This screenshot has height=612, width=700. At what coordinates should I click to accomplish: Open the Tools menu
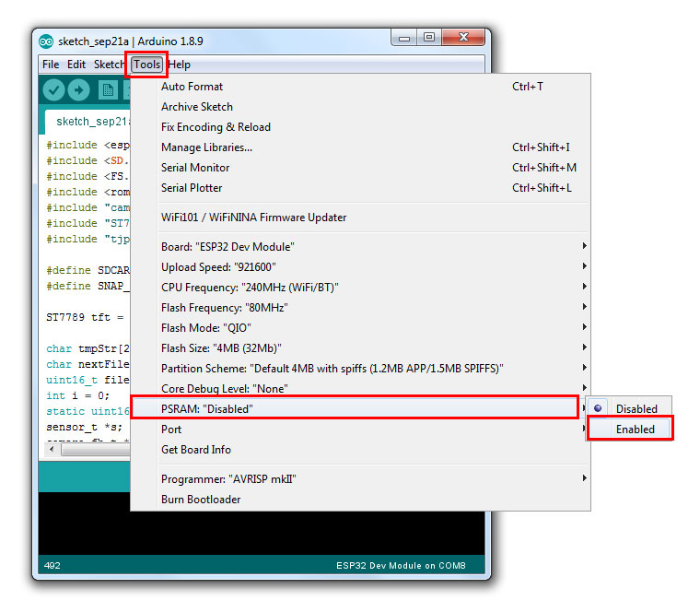point(146,65)
